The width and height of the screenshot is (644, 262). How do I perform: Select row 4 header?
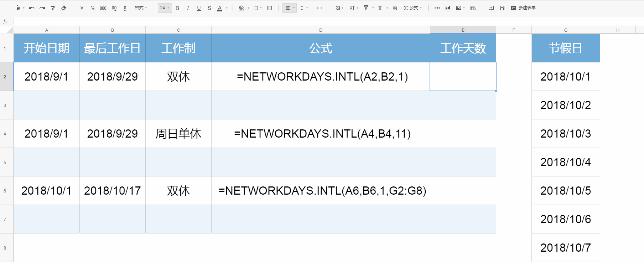coord(5,134)
